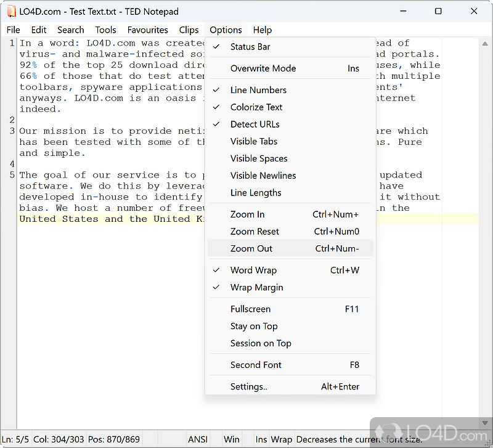
Task: Switch to Fullscreen mode
Action: point(290,309)
